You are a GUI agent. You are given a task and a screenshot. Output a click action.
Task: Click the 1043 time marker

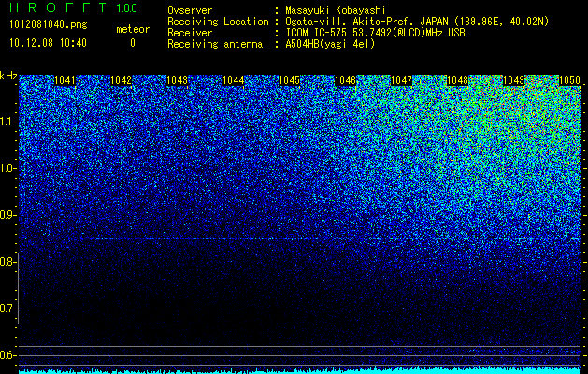point(177,80)
